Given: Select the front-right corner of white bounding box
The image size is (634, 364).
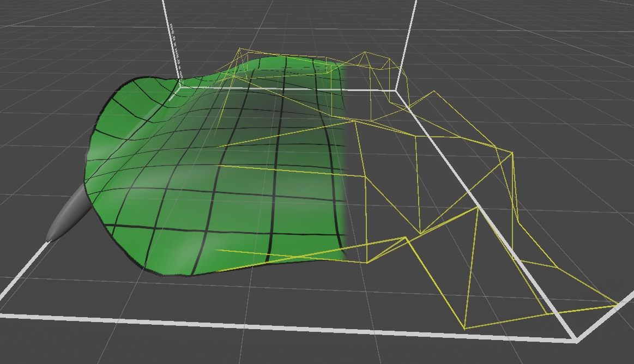Looking at the screenshot, I should click(x=576, y=341).
